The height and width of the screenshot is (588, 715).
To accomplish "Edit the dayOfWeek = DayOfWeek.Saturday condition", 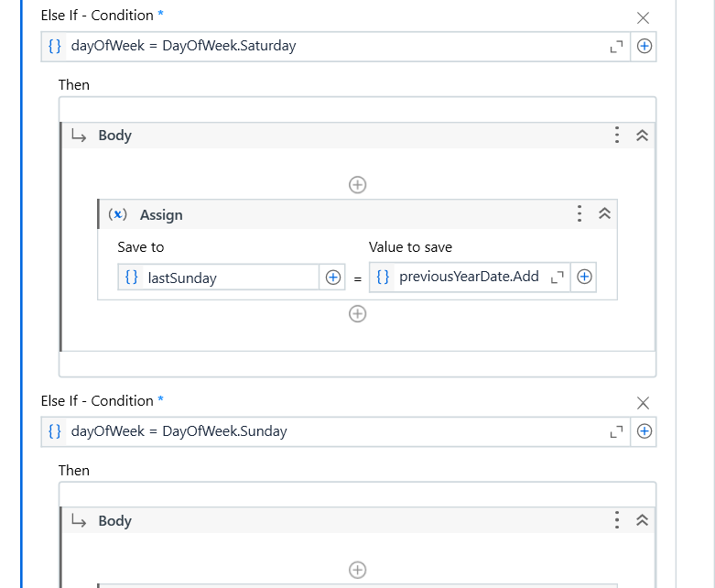I will pos(330,46).
